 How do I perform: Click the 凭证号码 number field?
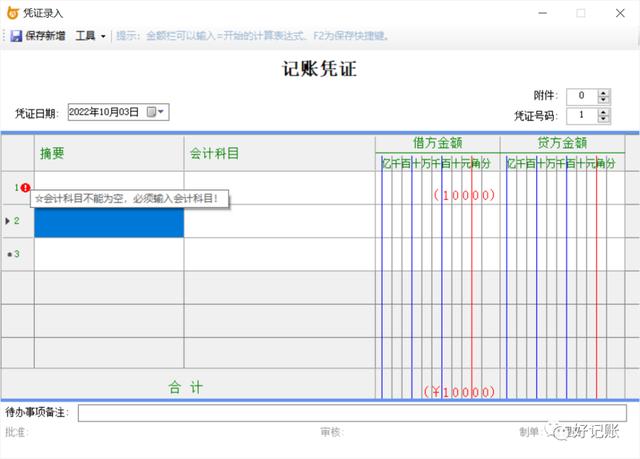click(x=582, y=115)
